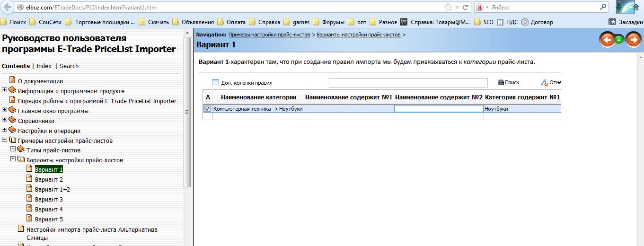This screenshot has height=246, width=644.
Task: Click the Ноутбуки cell in the table
Action: pos(522,109)
